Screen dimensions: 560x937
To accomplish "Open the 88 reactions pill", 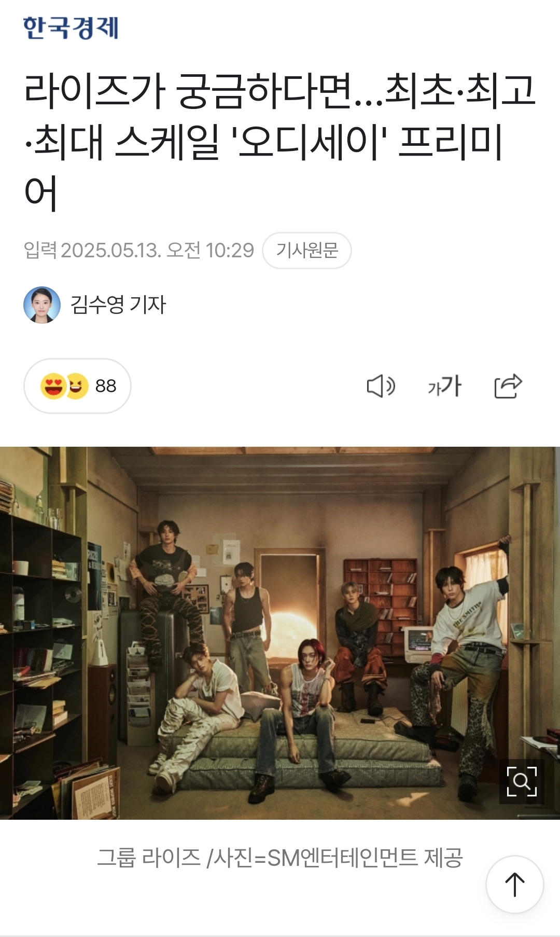I will pyautogui.click(x=77, y=386).
